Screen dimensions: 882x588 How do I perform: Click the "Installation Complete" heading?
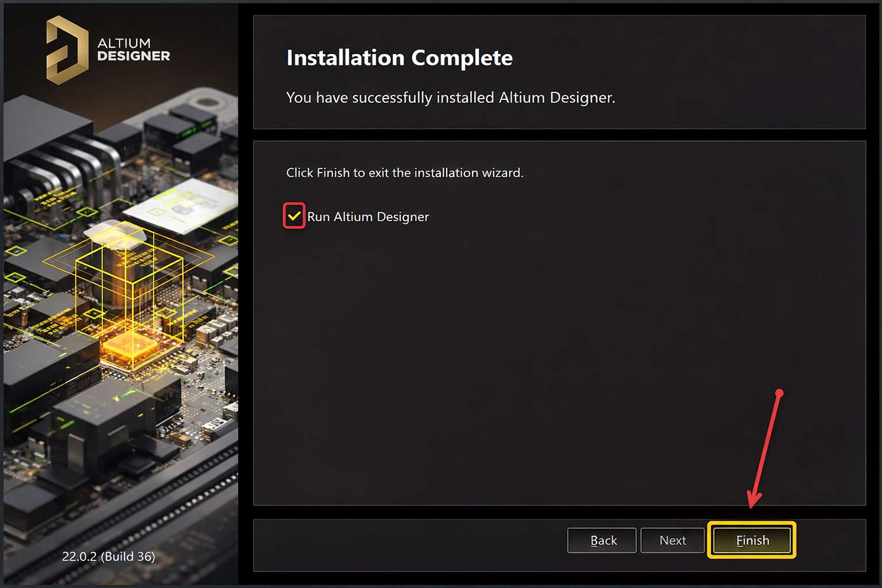(x=400, y=57)
